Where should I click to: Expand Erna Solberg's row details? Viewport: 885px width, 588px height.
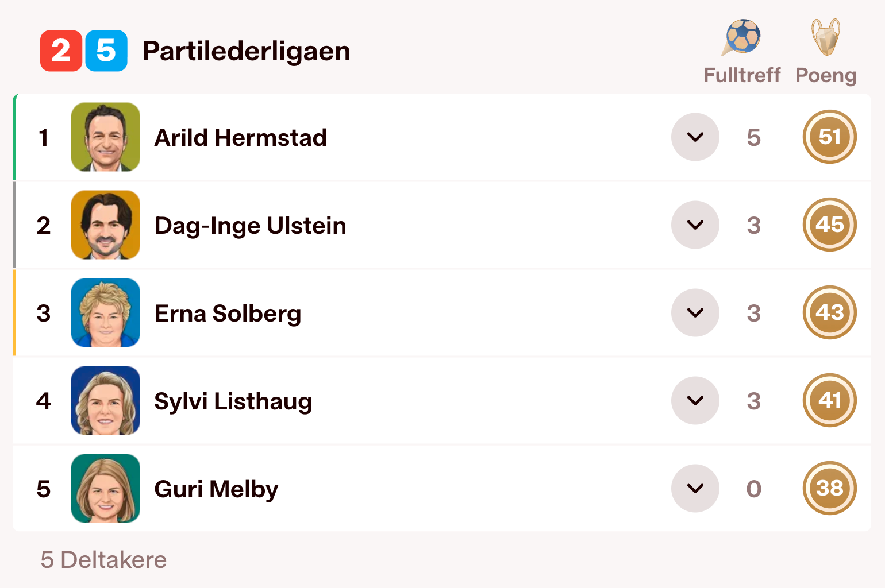pyautogui.click(x=695, y=312)
